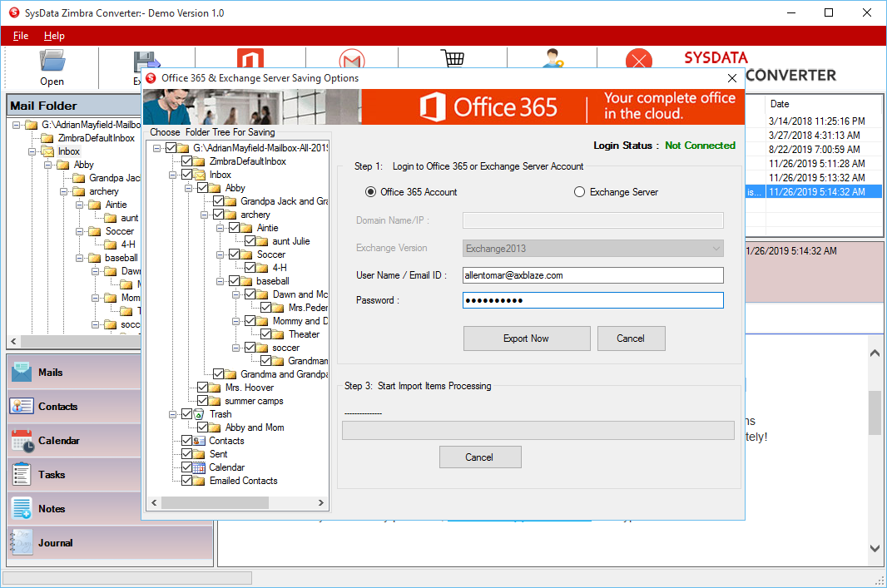
Task: Click the Export Now button
Action: tap(526, 338)
